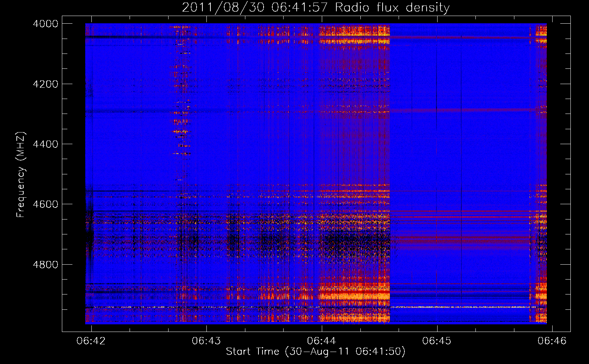The image size is (589, 364).
Task: Click the 06:42 time axis label
Action: [x=91, y=341]
